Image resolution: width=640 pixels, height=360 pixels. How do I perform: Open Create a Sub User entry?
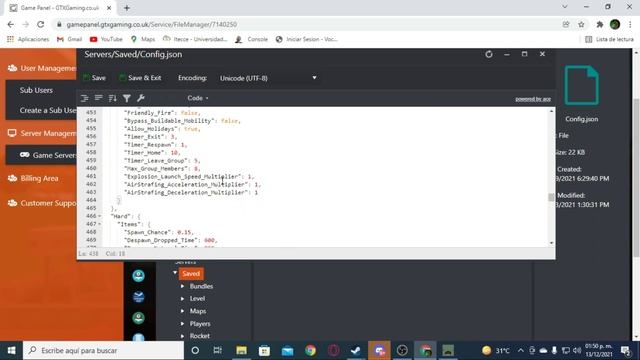48,110
